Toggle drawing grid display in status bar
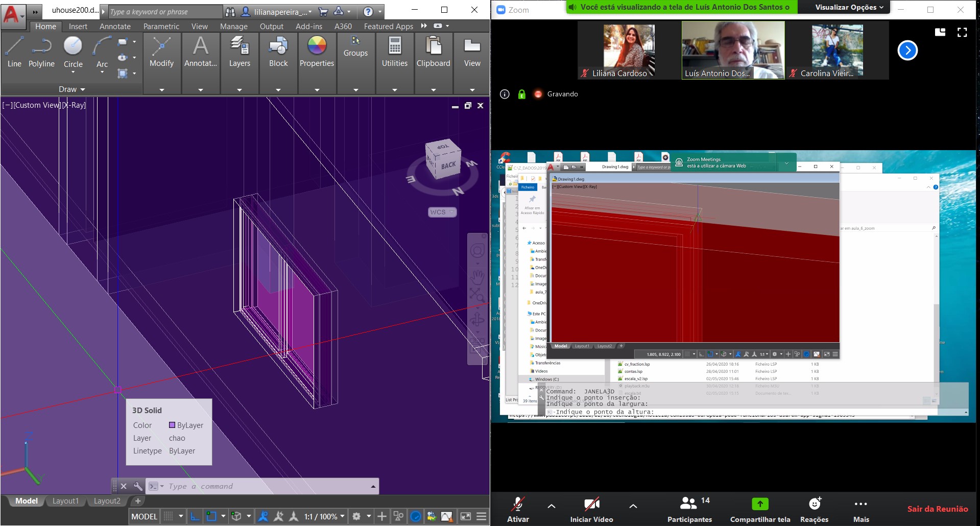Image resolution: width=980 pixels, height=526 pixels. tap(168, 516)
